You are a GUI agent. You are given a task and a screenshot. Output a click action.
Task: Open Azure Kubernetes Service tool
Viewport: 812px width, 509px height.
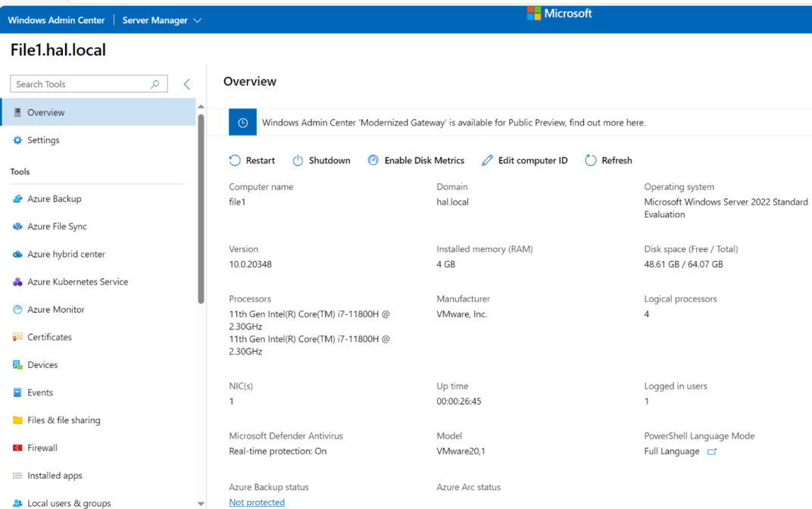[x=77, y=282]
